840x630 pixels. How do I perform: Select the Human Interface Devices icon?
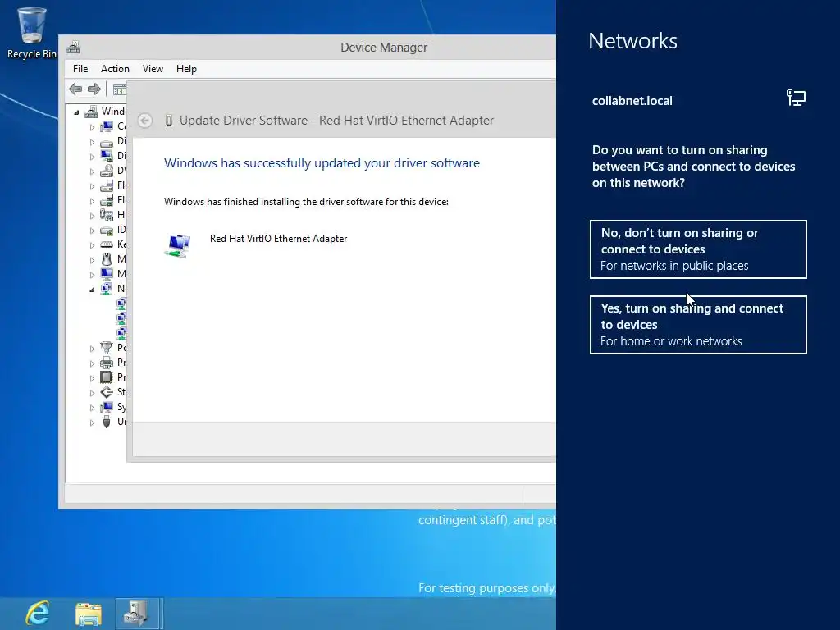pyautogui.click(x=107, y=215)
